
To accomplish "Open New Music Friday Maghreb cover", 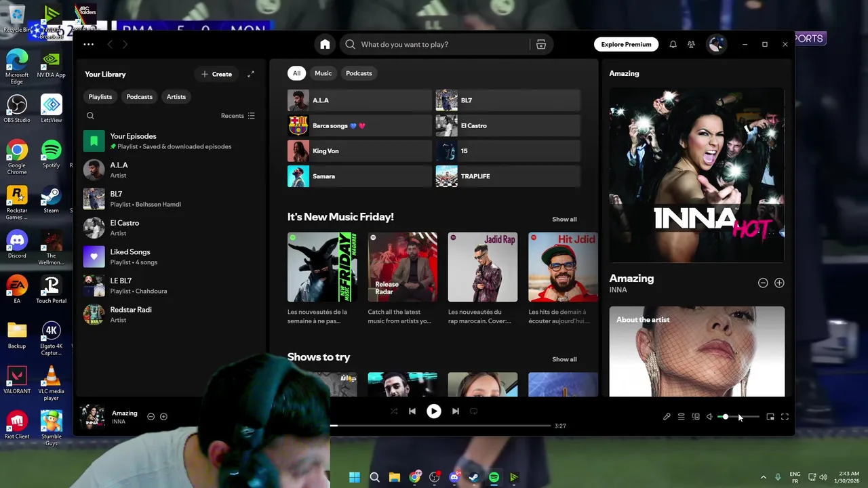I will click(x=322, y=267).
